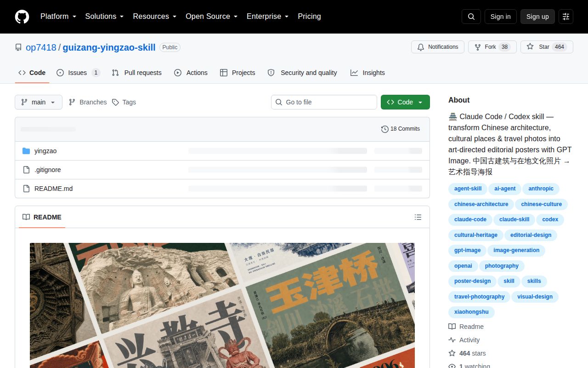Select the photography topic tag
588x368 pixels.
tap(502, 266)
